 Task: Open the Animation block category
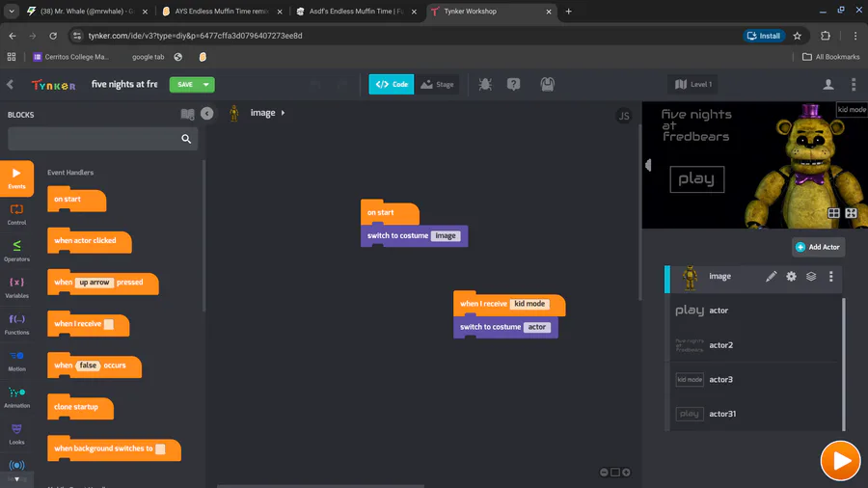click(x=16, y=397)
